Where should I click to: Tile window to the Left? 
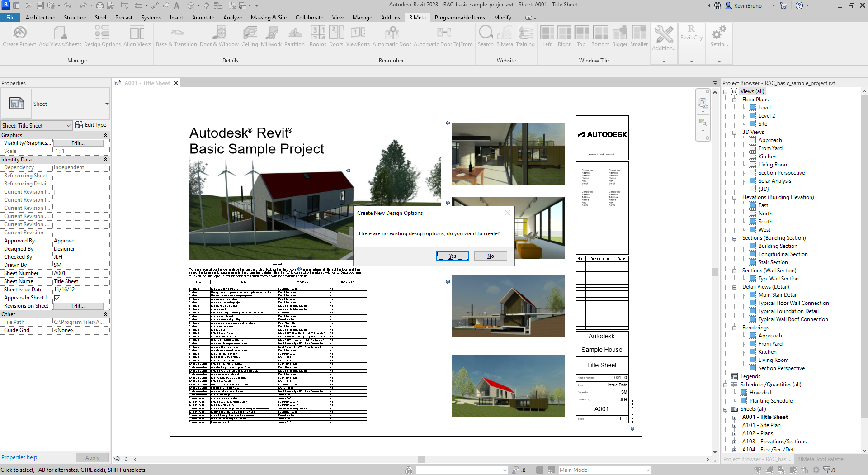tap(547, 36)
